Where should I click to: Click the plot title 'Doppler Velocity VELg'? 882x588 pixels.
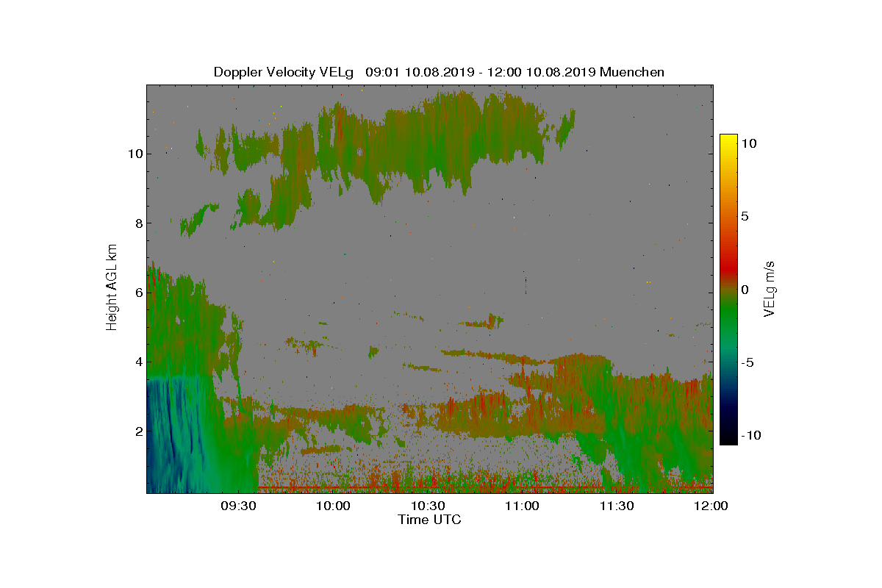pyautogui.click(x=283, y=72)
